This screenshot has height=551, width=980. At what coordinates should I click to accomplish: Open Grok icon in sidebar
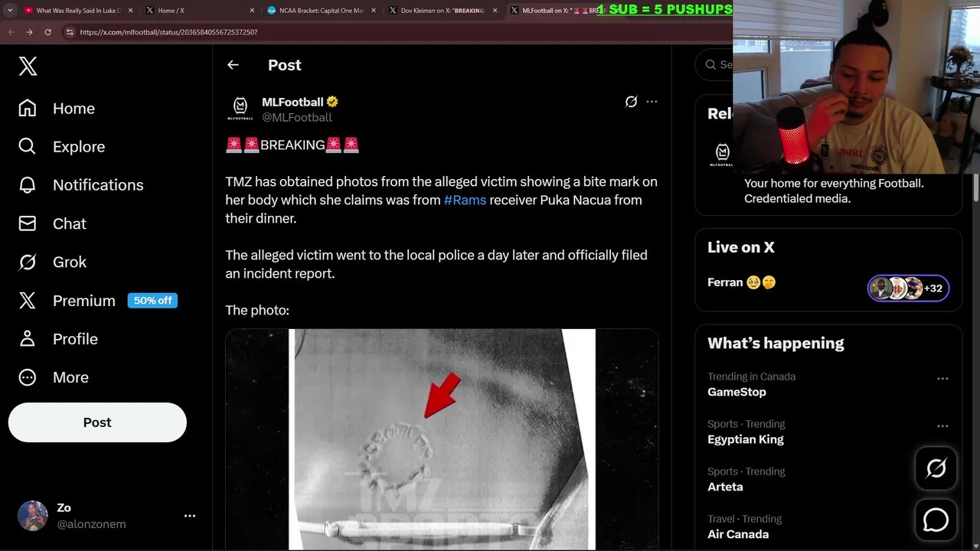pyautogui.click(x=28, y=262)
